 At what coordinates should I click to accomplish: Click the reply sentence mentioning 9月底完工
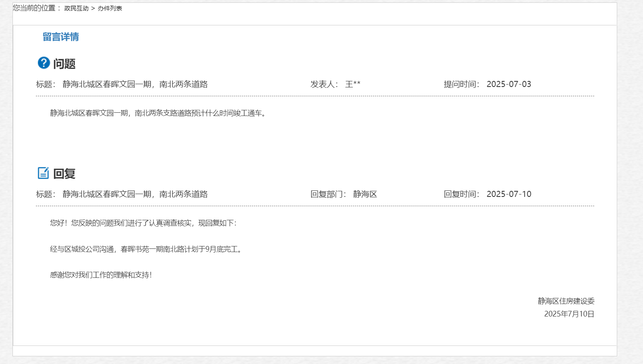coord(147,249)
